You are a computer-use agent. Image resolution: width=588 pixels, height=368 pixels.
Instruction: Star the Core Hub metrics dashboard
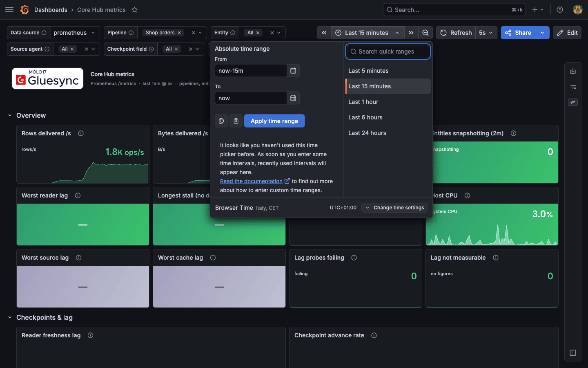tap(135, 10)
